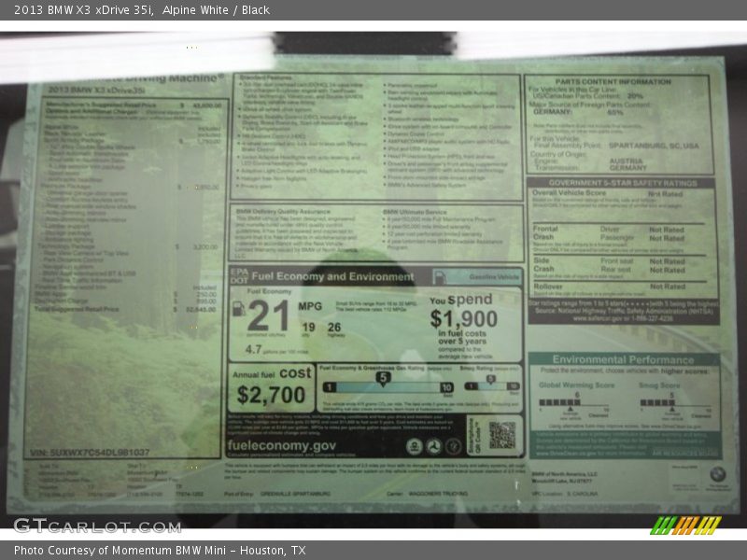The height and width of the screenshot is (560, 747).
Task: Click the Government 5-Star Safety Ratings heading
Action: pos(623,183)
